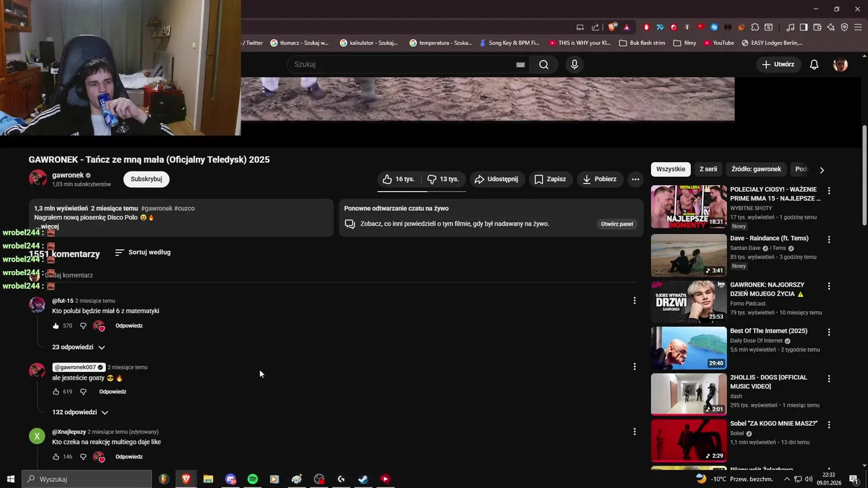Open the Buk flash strim bookmark folder
This screenshot has height=488, width=868.
[642, 43]
